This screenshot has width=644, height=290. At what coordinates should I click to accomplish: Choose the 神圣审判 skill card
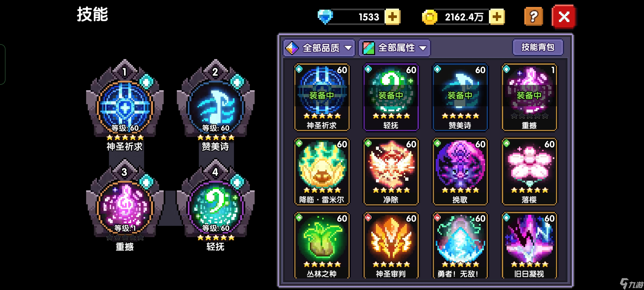391,245
